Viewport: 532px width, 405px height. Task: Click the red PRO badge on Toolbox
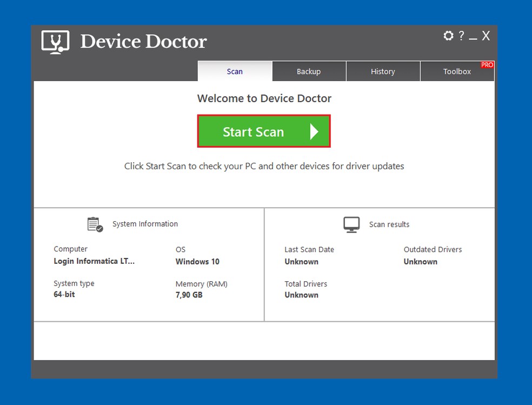pyautogui.click(x=487, y=65)
